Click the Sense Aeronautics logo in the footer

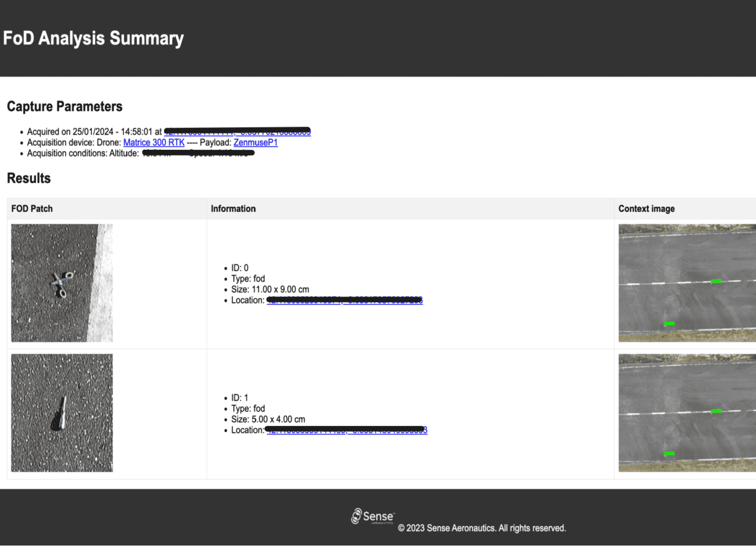point(372,516)
